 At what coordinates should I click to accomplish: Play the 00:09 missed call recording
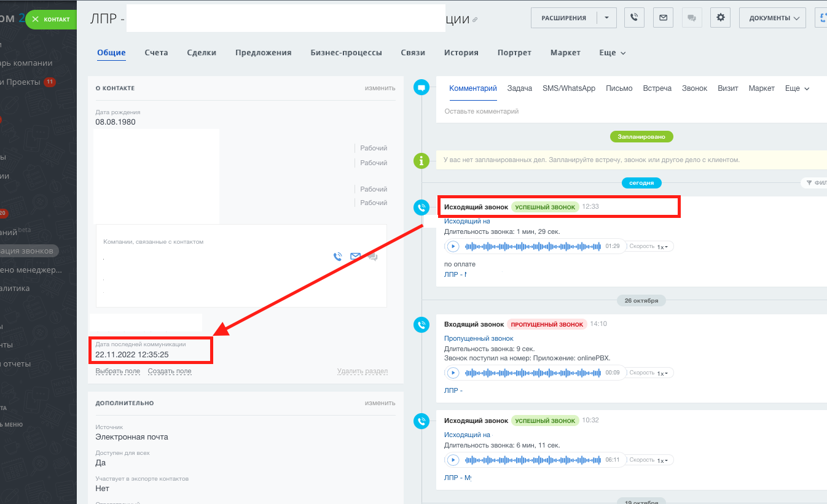[453, 373]
